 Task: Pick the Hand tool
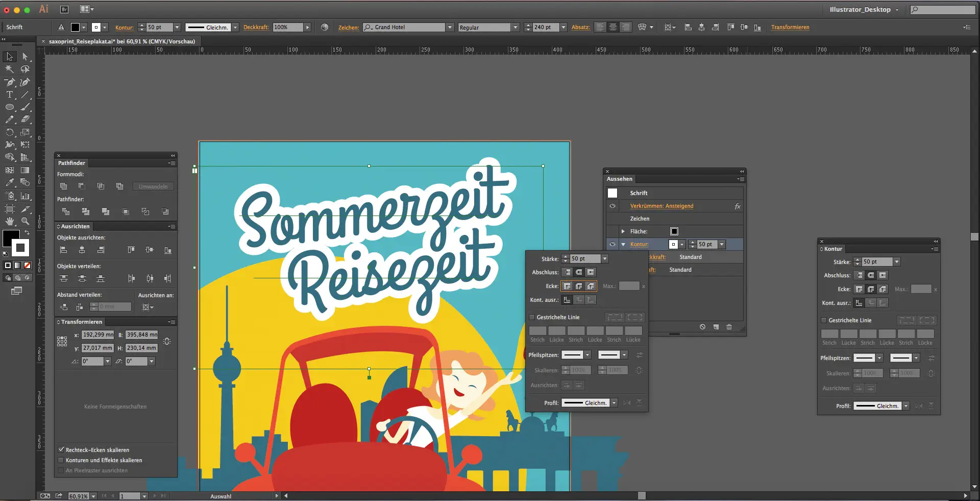pos(10,221)
